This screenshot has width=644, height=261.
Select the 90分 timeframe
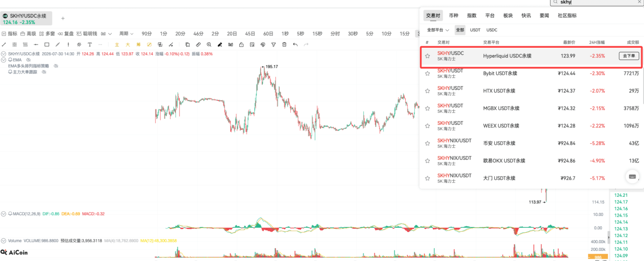147,34
